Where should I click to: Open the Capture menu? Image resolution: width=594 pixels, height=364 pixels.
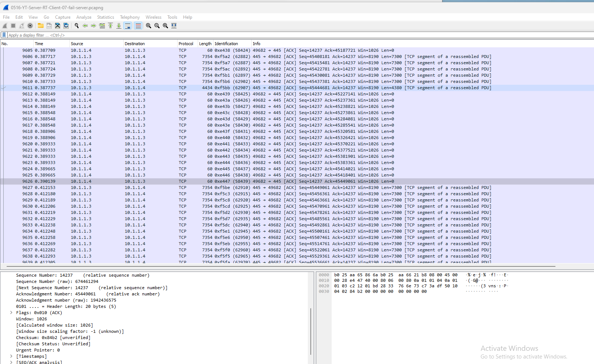(63, 17)
